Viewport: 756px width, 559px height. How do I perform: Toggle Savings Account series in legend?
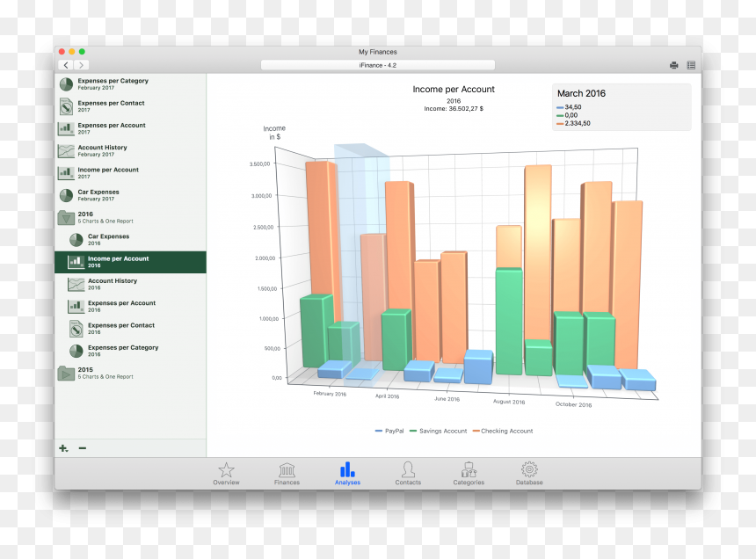[x=439, y=431]
